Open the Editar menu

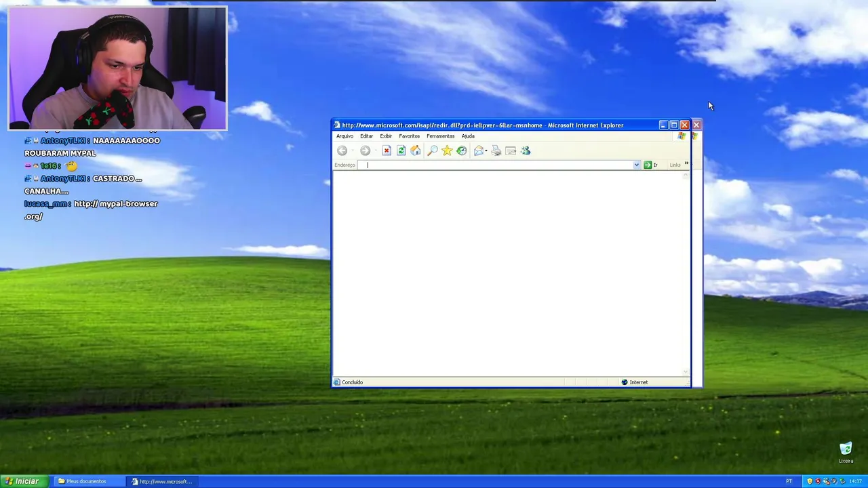click(x=366, y=136)
